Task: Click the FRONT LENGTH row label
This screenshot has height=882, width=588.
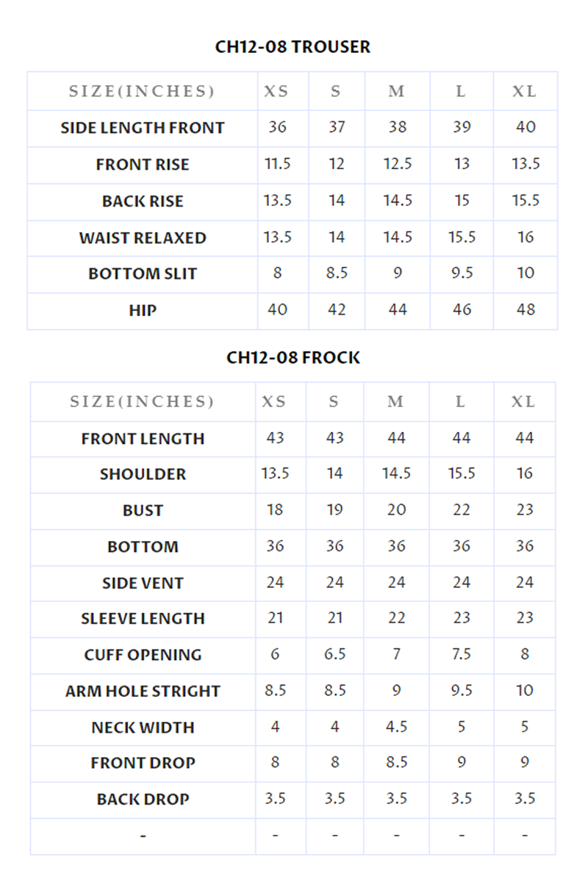Action: pos(143,439)
